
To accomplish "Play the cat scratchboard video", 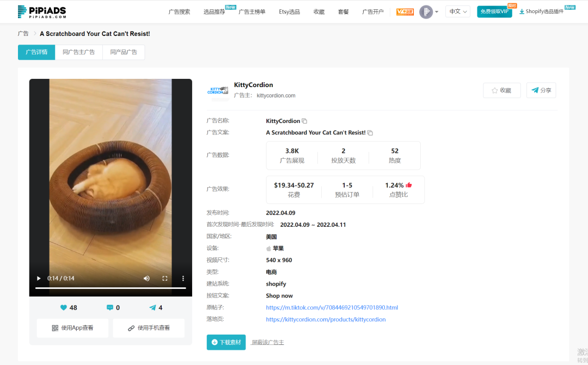I will pos(39,279).
